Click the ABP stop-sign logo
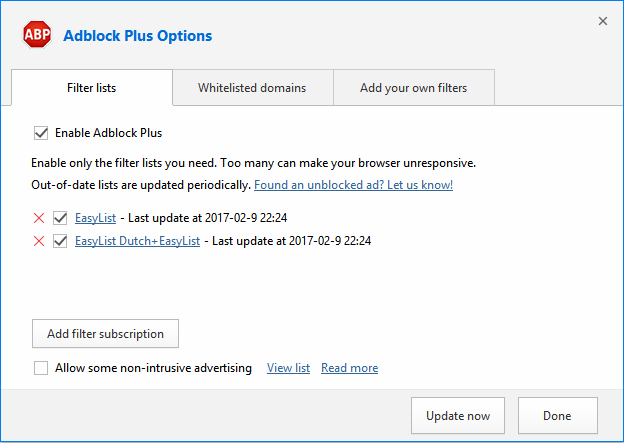The image size is (624, 443). [x=37, y=35]
